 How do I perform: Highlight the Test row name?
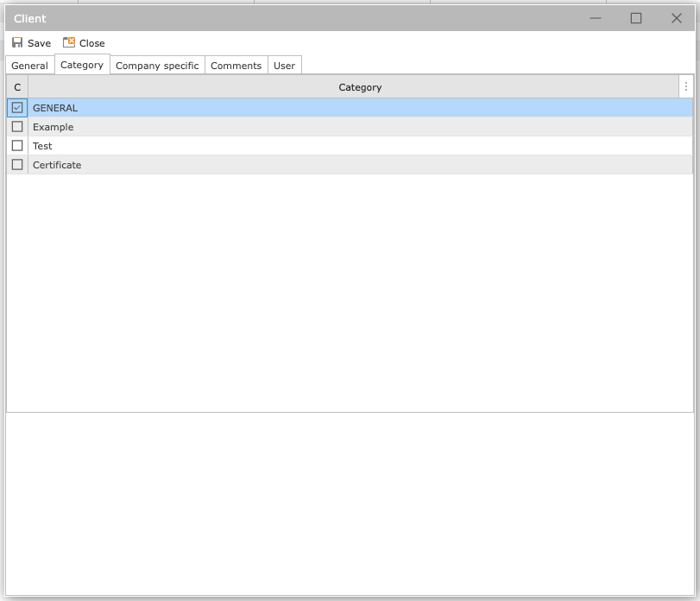(x=42, y=146)
